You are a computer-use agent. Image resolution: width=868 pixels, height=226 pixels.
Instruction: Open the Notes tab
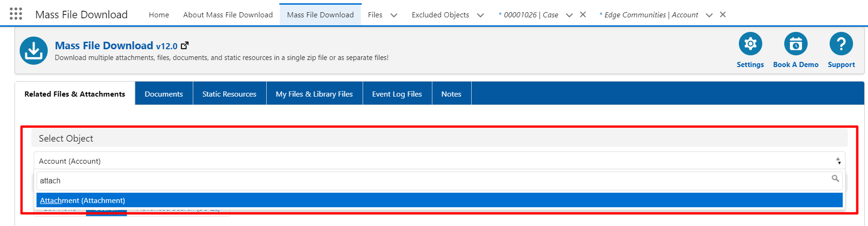pyautogui.click(x=452, y=94)
